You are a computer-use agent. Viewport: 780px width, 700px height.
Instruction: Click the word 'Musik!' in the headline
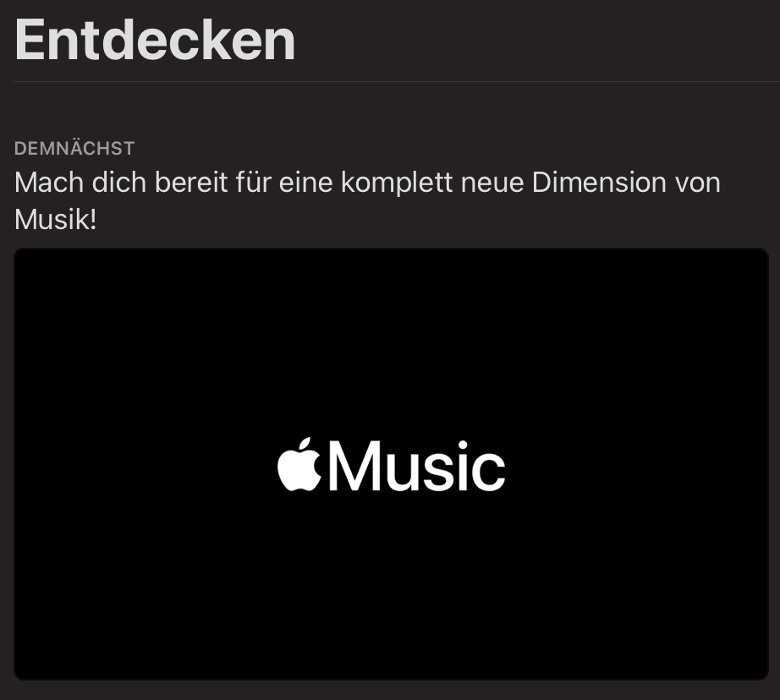pos(55,220)
